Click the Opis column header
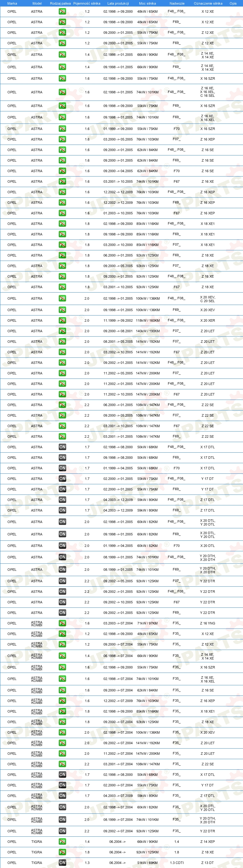Screen dimensions: 243x868 click(233, 3)
